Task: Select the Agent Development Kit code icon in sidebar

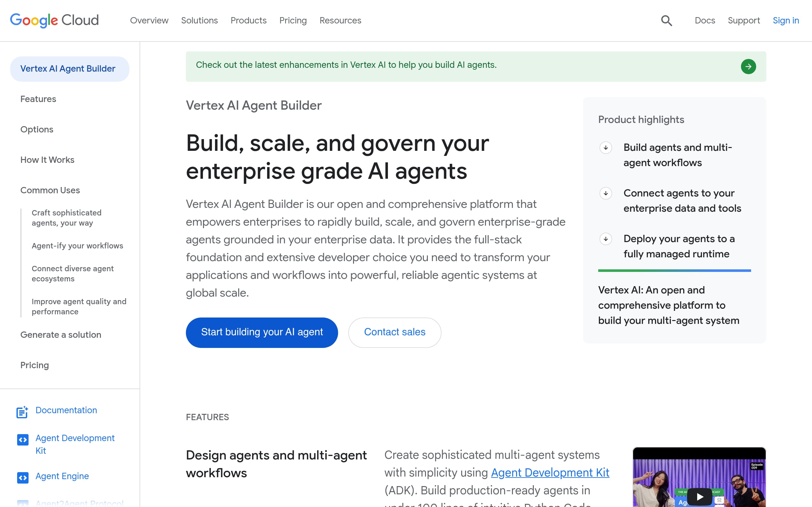Action: 23,440
